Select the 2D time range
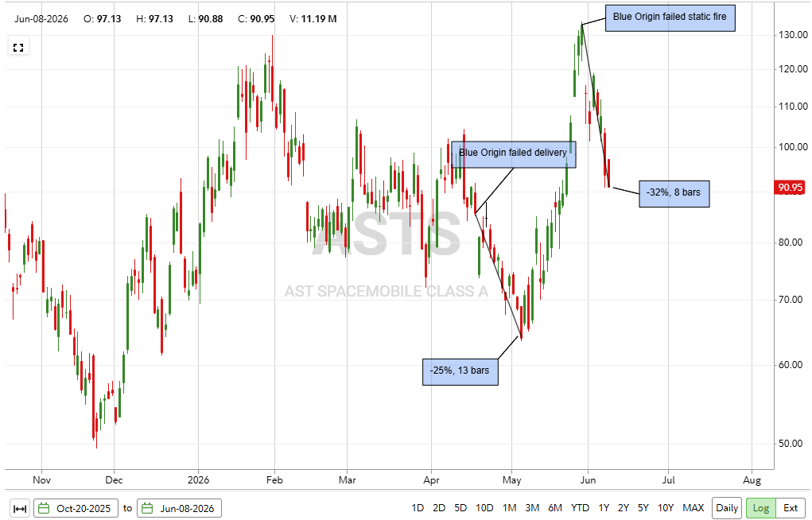Screen dimensions: 812x520 [439, 508]
